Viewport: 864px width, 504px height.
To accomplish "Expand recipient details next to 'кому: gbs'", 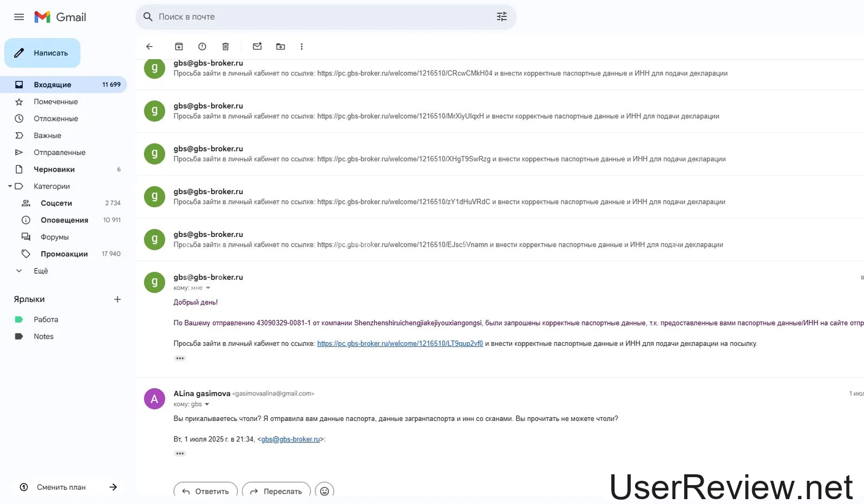I will point(207,404).
